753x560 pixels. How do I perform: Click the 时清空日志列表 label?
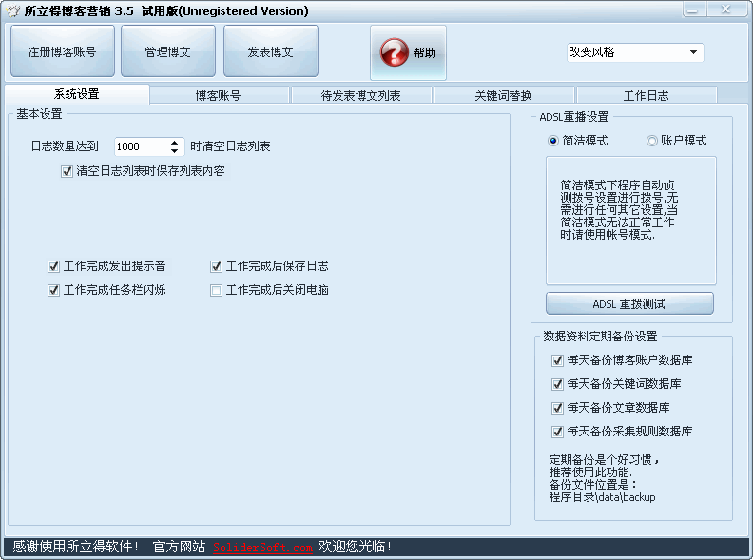point(230,146)
